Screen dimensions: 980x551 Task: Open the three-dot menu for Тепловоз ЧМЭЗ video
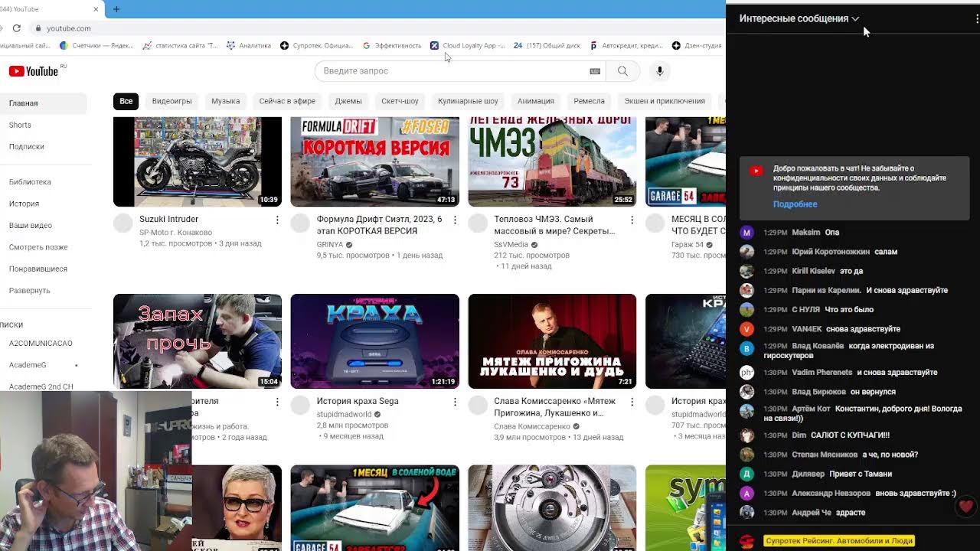coord(632,220)
